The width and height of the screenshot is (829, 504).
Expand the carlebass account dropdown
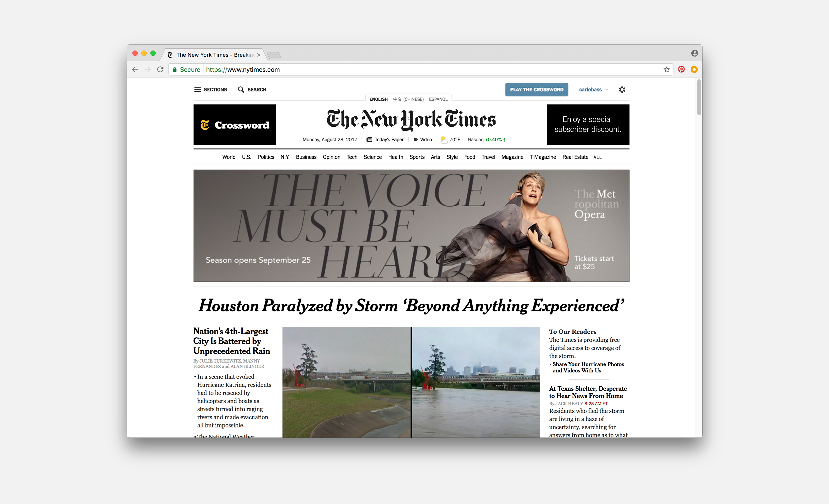[594, 89]
